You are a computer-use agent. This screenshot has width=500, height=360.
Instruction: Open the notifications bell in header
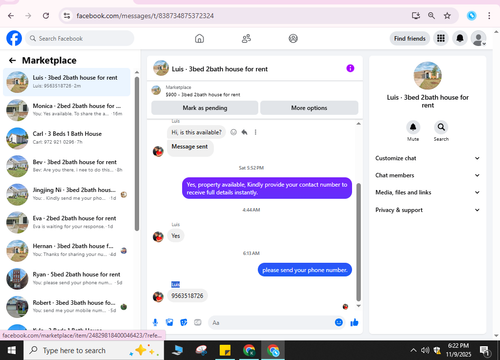pyautogui.click(x=460, y=39)
